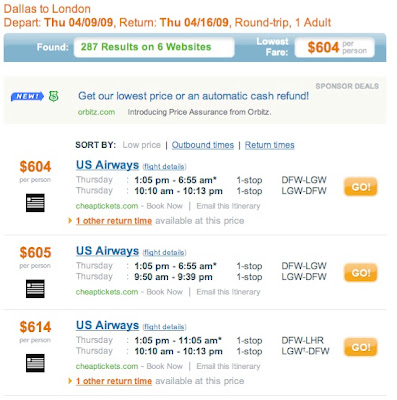This screenshot has width=397, height=400.
Task: Open flight details for the $604 US Airways flight
Action: [164, 167]
